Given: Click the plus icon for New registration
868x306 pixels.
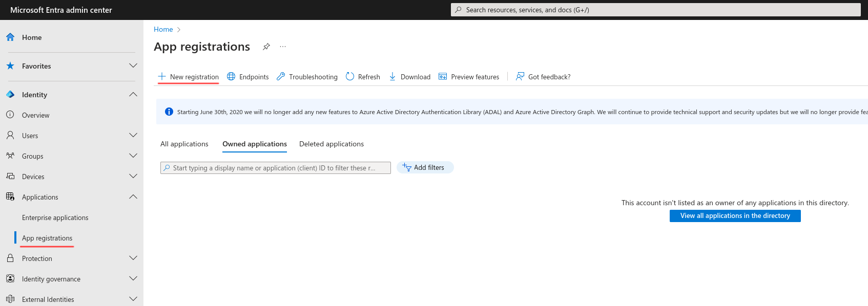Looking at the screenshot, I should [162, 76].
